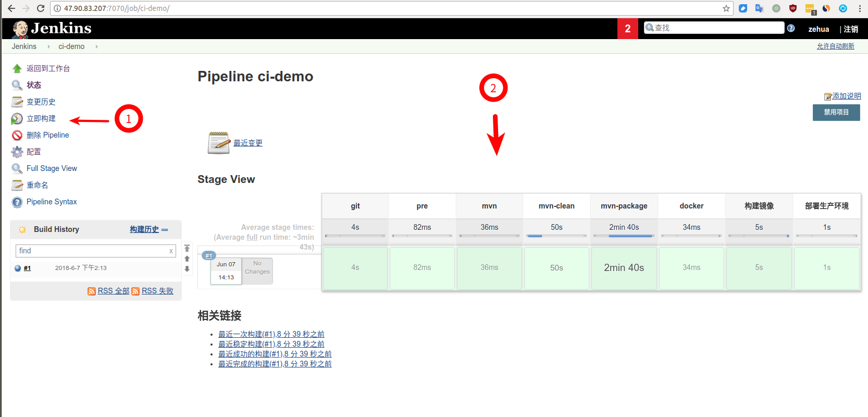The height and width of the screenshot is (417, 868).
Task: Collapse Build History with the dash icon
Action: click(x=165, y=230)
